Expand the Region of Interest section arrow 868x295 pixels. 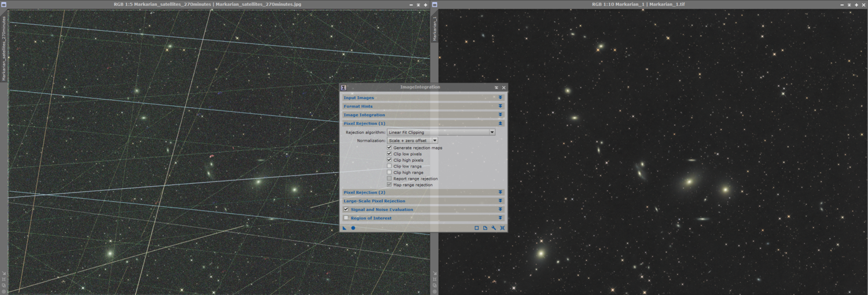[x=501, y=218]
